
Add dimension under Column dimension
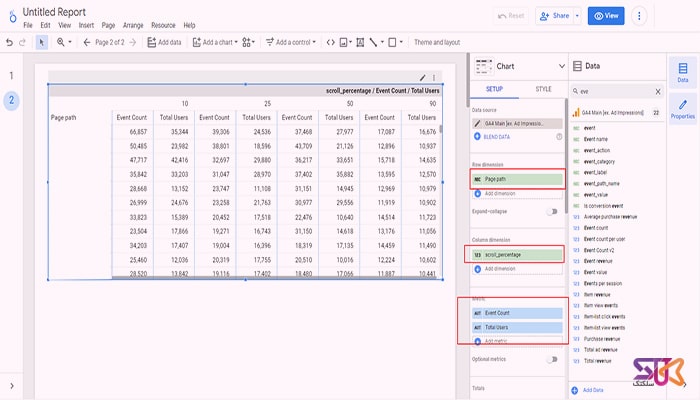point(517,269)
